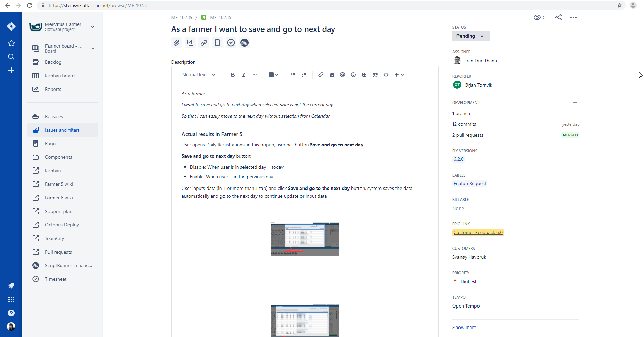Open the app switcher grid icon
This screenshot has width=644, height=337.
pyautogui.click(x=11, y=299)
